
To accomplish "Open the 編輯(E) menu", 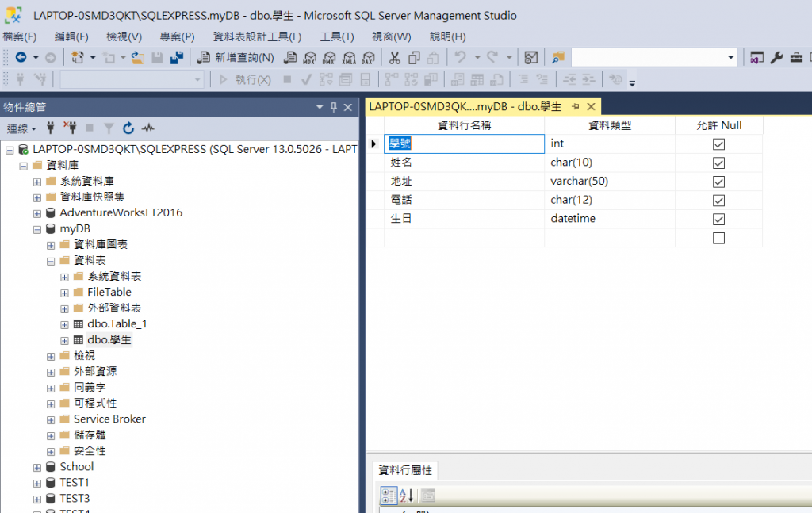I will tap(71, 36).
